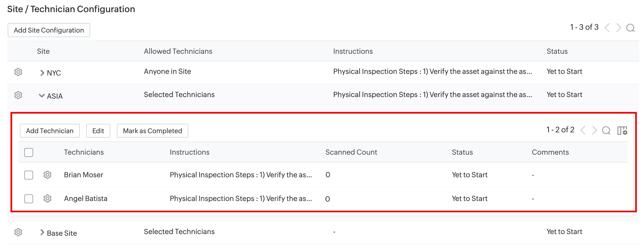Search the ASIA technicians list

click(606, 130)
